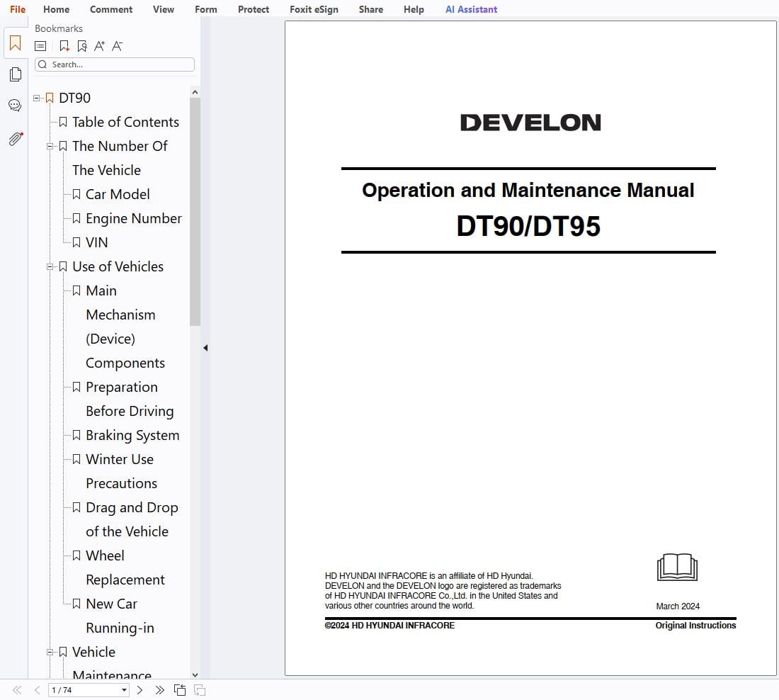Switch to the Home tab
The height and width of the screenshot is (700, 779).
click(56, 9)
